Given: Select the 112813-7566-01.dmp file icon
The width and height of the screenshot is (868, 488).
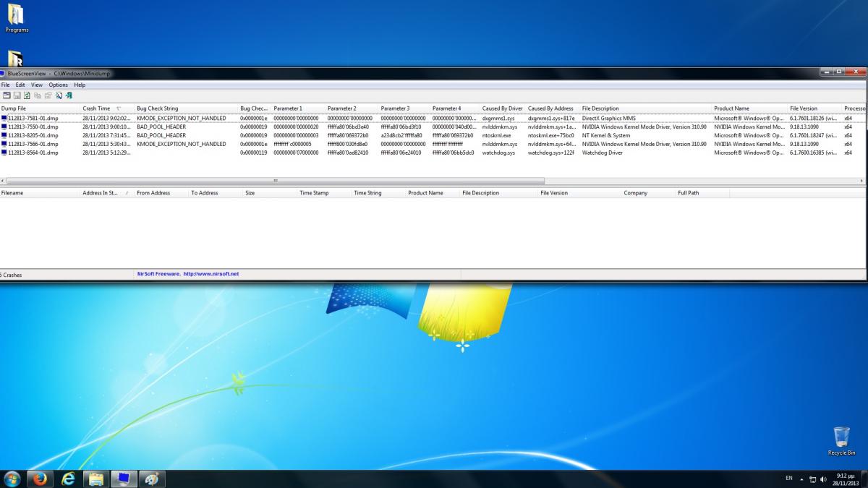Looking at the screenshot, I should (4, 144).
